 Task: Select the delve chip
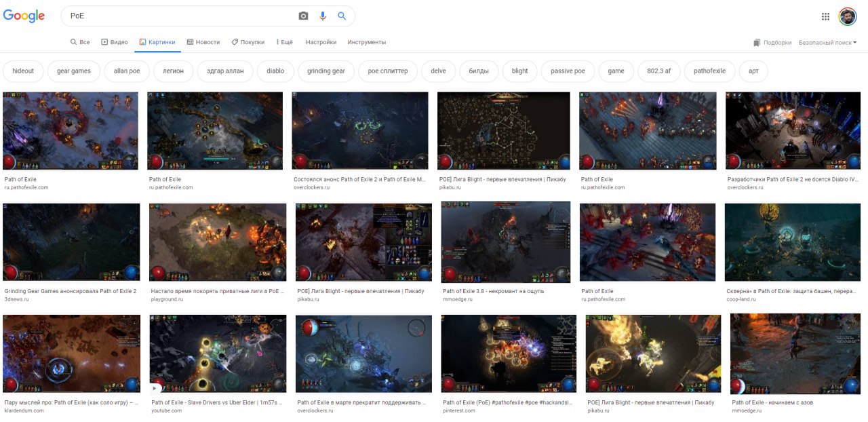438,71
